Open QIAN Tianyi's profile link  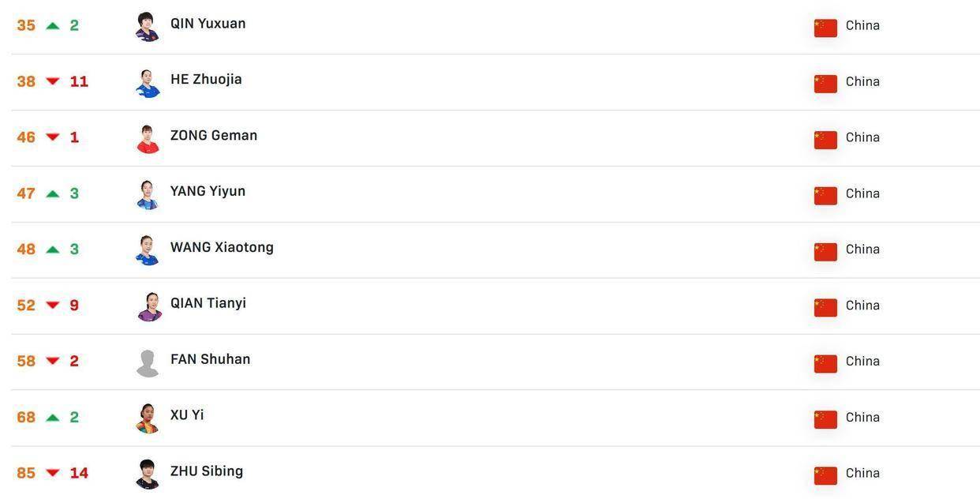(208, 304)
